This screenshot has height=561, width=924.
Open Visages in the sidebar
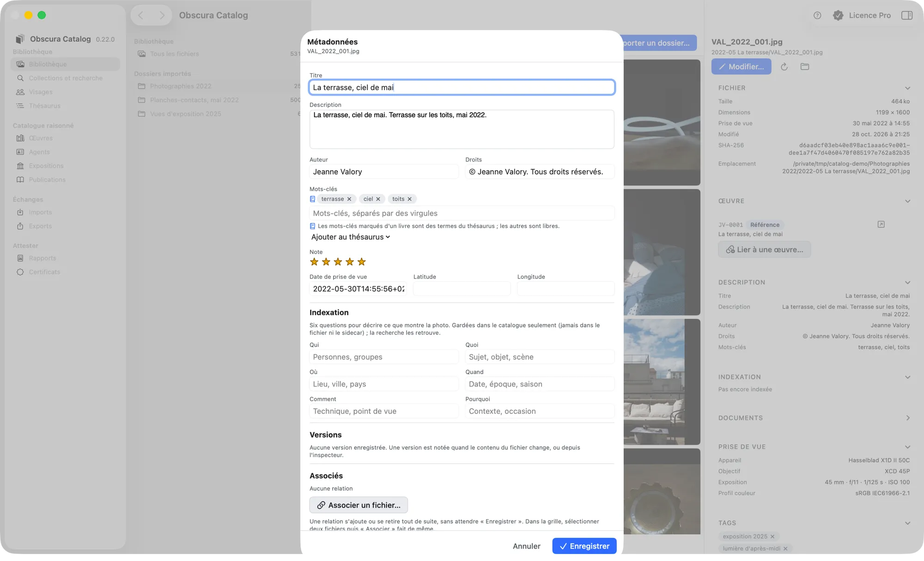[65, 92]
